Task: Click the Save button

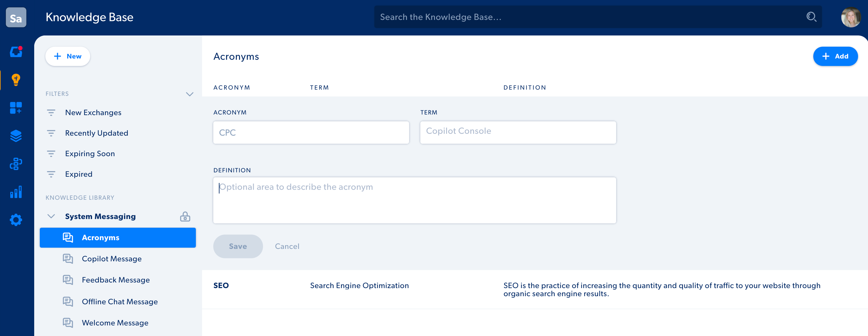Action: click(238, 246)
